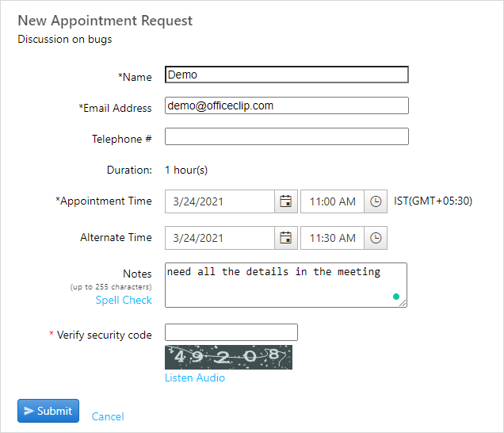Click the captcha security code image

228,357
